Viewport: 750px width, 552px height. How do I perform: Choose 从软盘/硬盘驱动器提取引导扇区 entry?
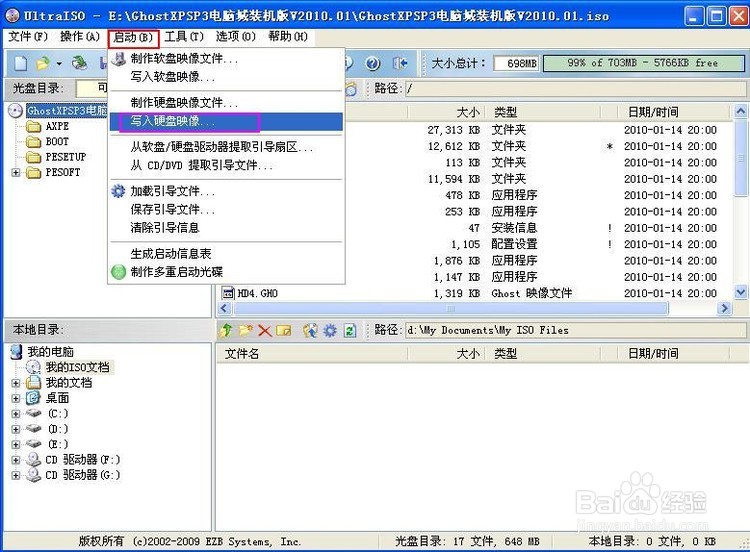[226, 147]
